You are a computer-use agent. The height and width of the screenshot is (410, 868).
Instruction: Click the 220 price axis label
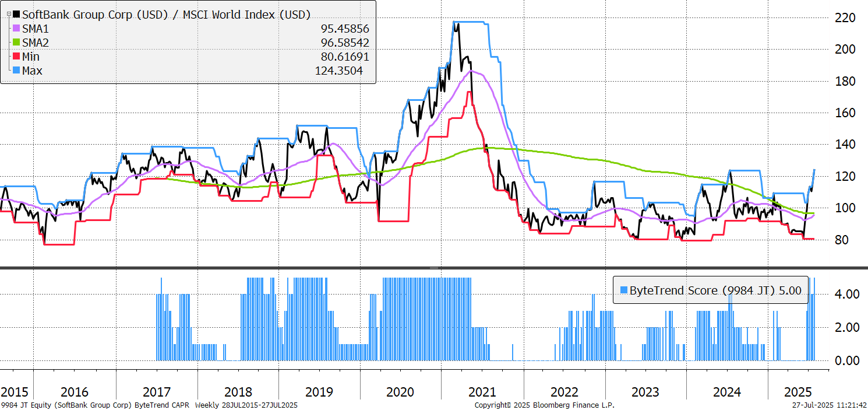coord(845,18)
